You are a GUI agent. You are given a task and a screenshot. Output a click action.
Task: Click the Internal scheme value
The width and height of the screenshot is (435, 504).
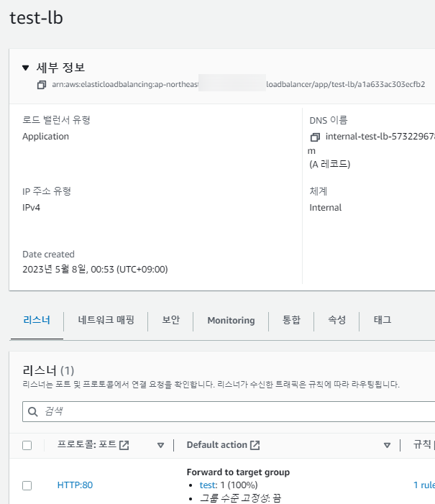[x=326, y=208]
